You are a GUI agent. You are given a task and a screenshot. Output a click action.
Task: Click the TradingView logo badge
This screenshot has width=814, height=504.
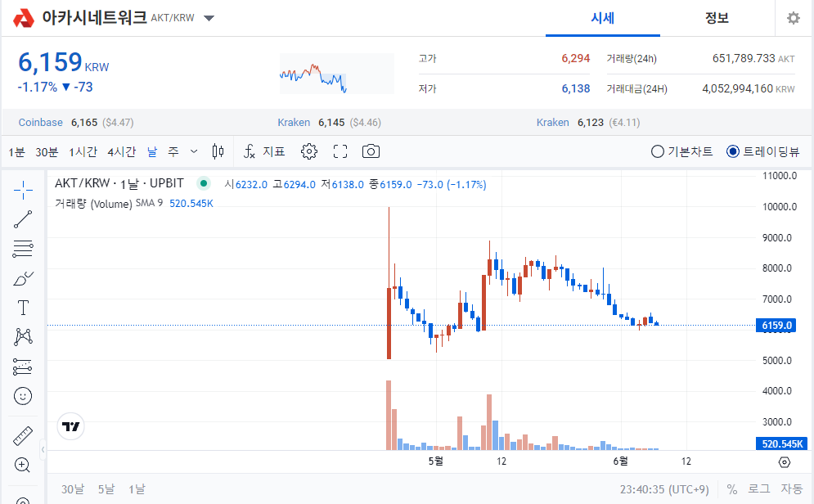70,426
